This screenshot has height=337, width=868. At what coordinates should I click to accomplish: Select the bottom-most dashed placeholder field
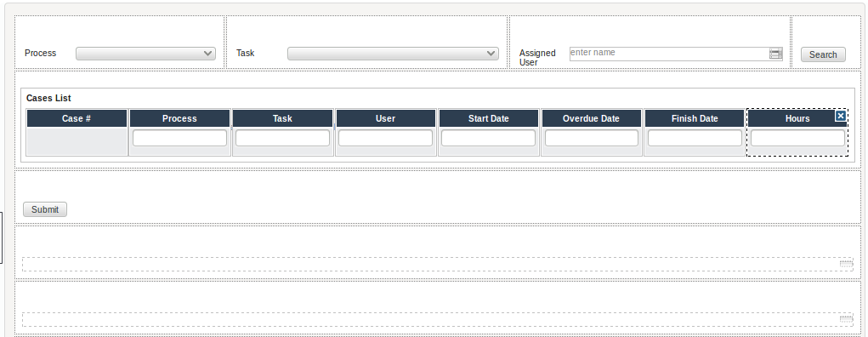pyautogui.click(x=437, y=319)
